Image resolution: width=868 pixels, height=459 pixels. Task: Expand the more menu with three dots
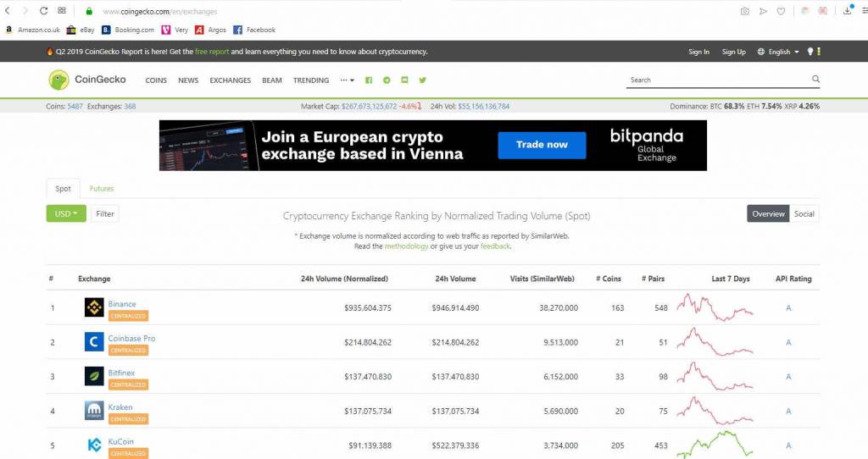pyautogui.click(x=347, y=80)
